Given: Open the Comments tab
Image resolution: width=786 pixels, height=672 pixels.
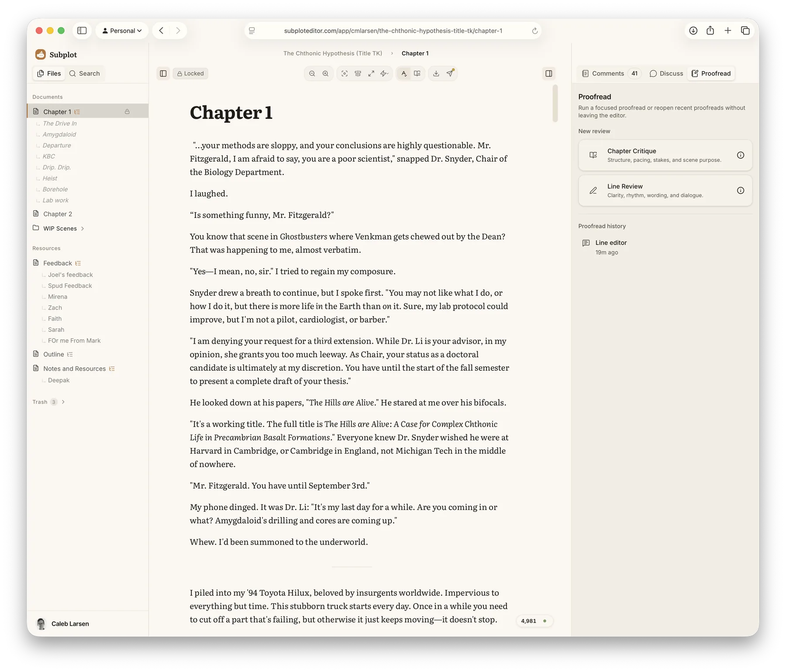Looking at the screenshot, I should [611, 73].
